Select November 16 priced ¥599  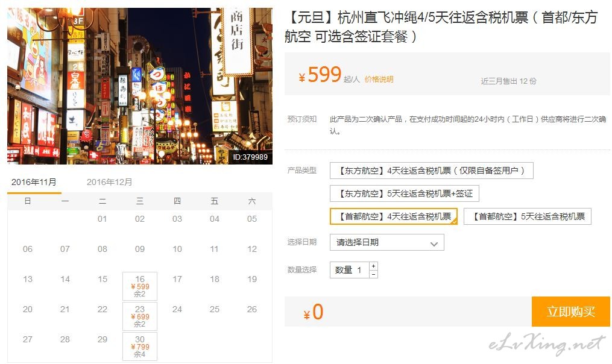tap(140, 286)
